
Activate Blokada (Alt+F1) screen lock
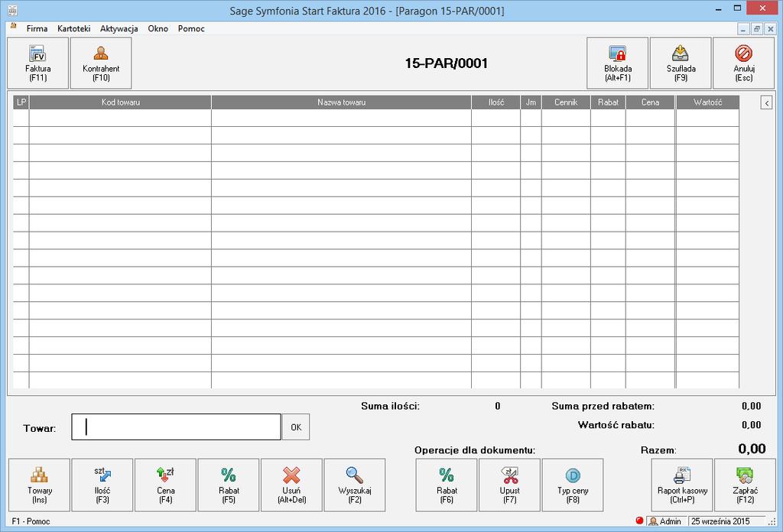click(618, 63)
